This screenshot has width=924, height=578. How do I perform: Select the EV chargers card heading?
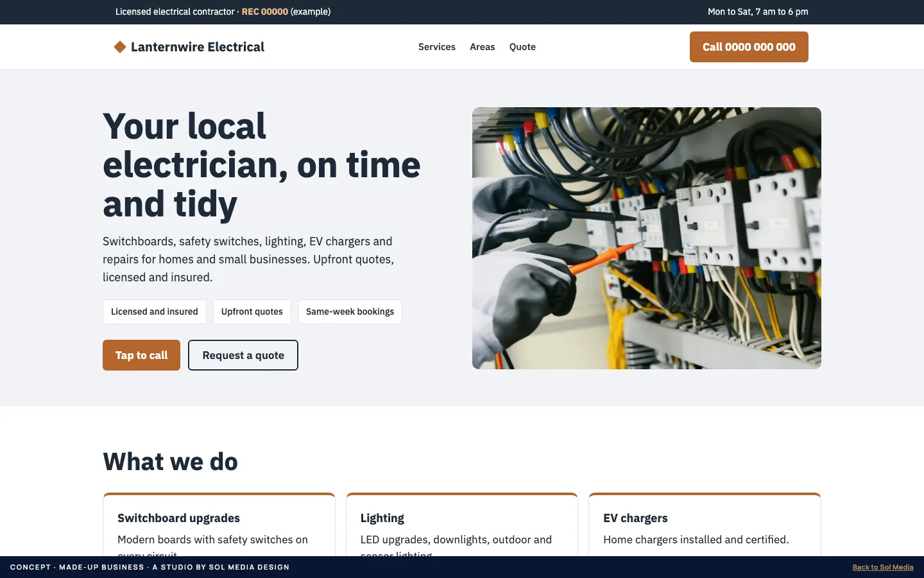tap(635, 518)
